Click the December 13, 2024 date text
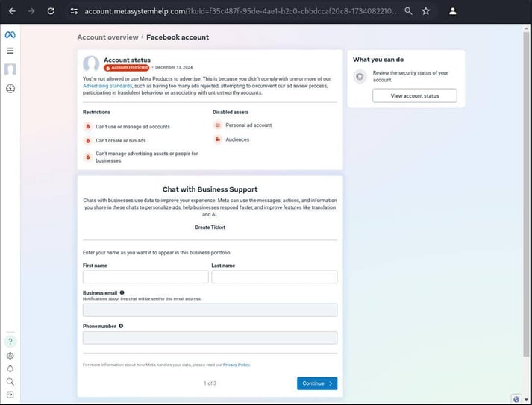The width and height of the screenshot is (532, 405). [x=174, y=67]
